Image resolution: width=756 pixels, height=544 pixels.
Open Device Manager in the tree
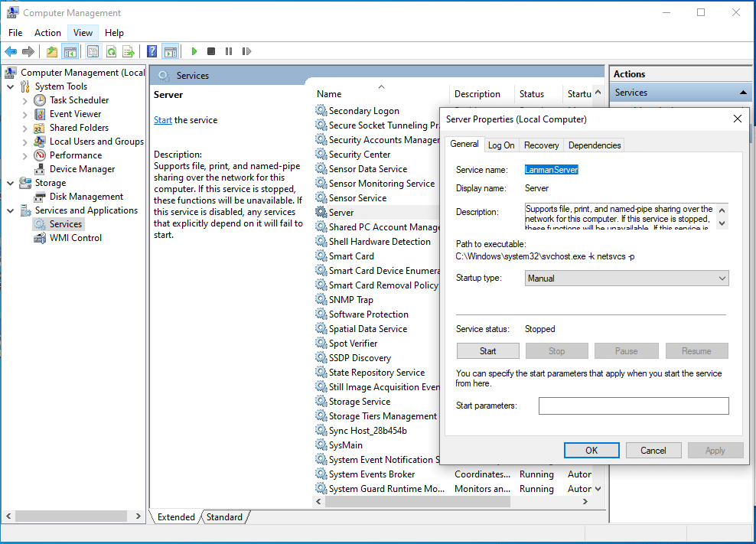pyautogui.click(x=82, y=169)
